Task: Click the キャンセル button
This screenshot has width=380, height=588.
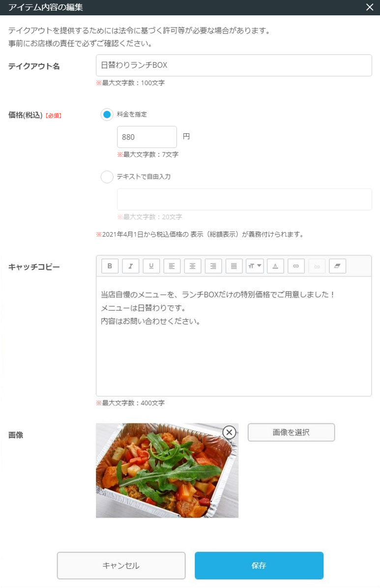Action: coord(121,565)
